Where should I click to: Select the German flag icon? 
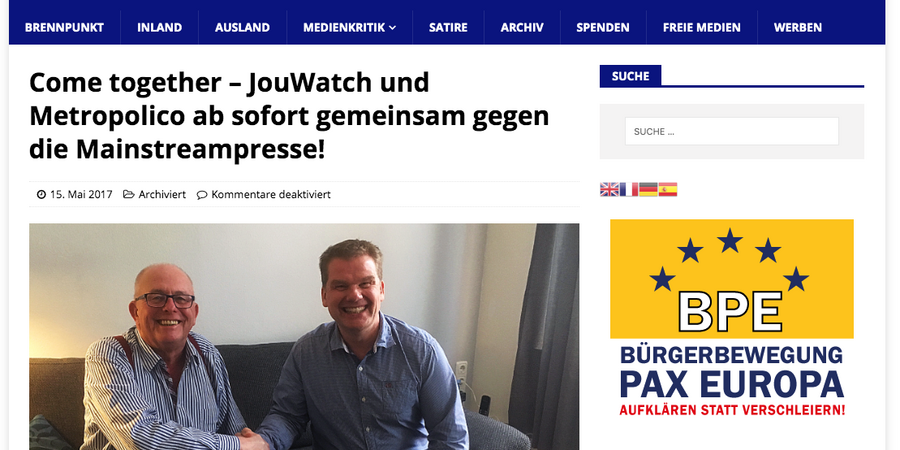point(648,189)
